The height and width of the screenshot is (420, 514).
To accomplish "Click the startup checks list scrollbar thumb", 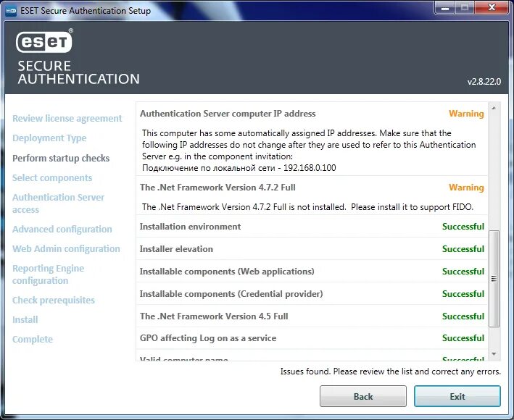I will (494, 279).
